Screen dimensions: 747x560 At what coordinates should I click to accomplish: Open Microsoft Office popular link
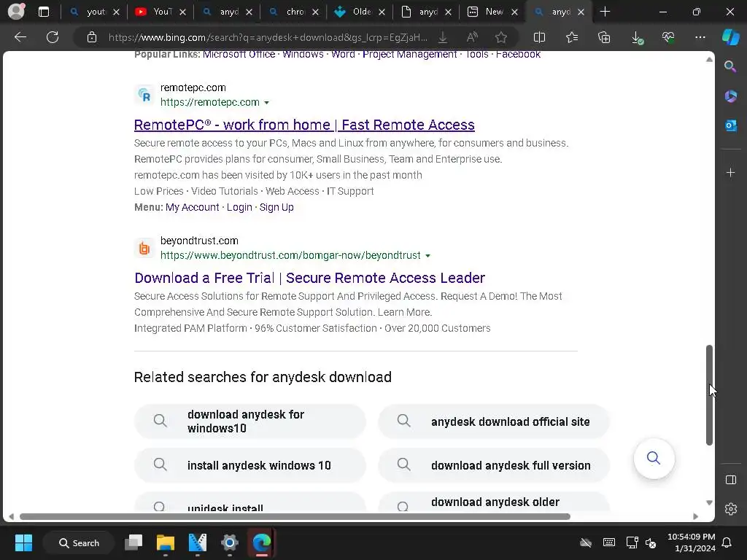click(x=239, y=54)
